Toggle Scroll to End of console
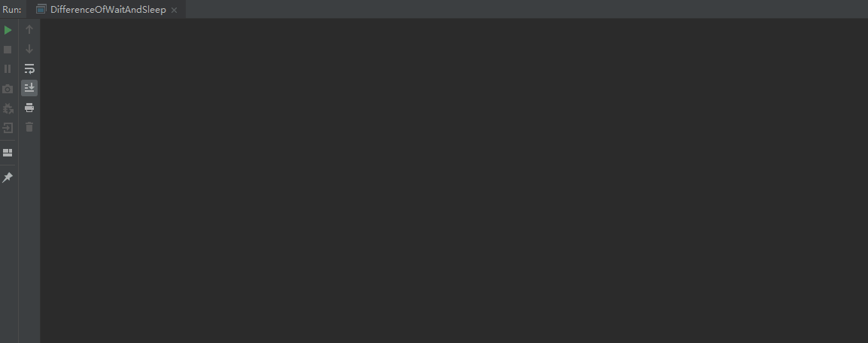The width and height of the screenshot is (868, 343). (x=29, y=88)
